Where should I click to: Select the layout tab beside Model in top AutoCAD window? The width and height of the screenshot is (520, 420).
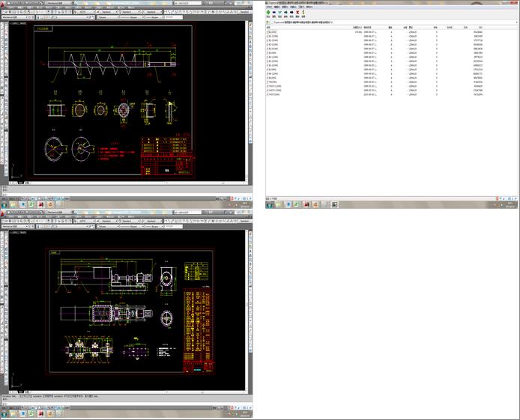click(26, 183)
